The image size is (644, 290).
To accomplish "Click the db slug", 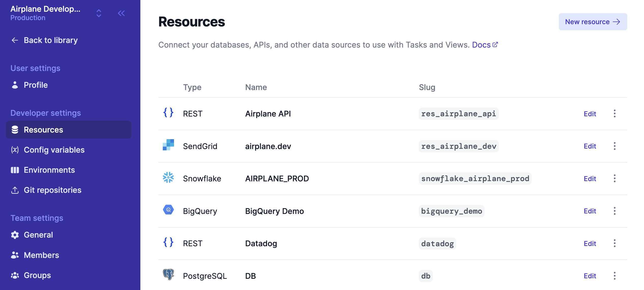I will (x=426, y=276).
